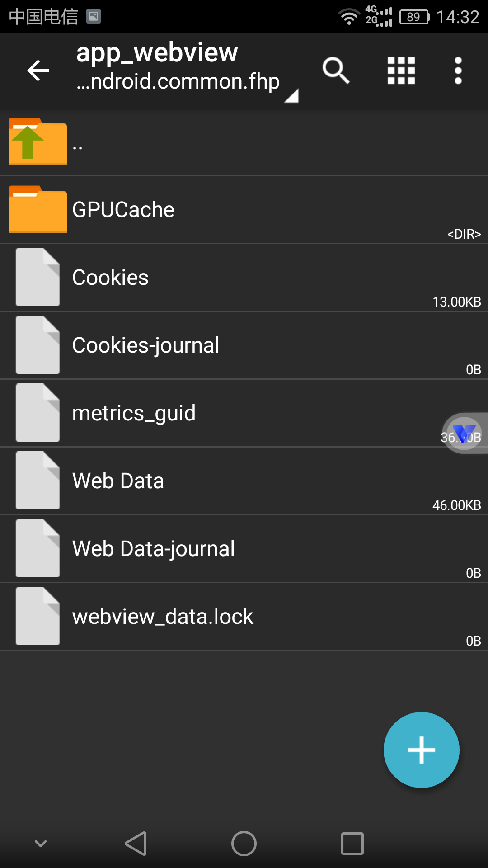Open the webview_data.lock file
Image resolution: width=488 pixels, height=868 pixels.
244,617
